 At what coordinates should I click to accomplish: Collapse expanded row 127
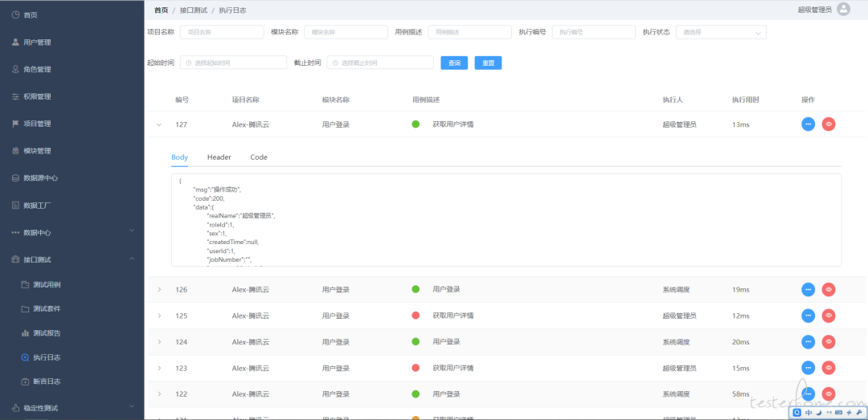click(x=159, y=124)
